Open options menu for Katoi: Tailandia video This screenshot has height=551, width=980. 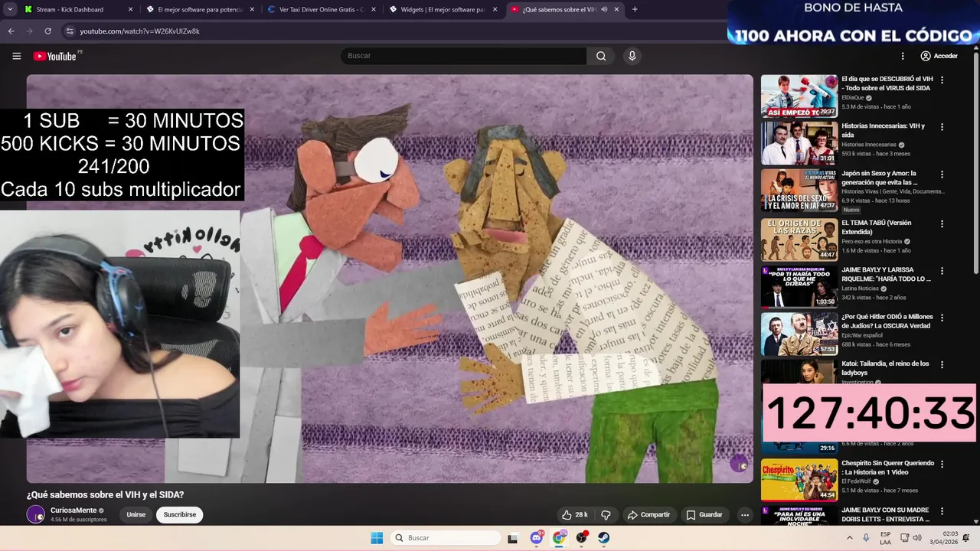click(x=942, y=365)
